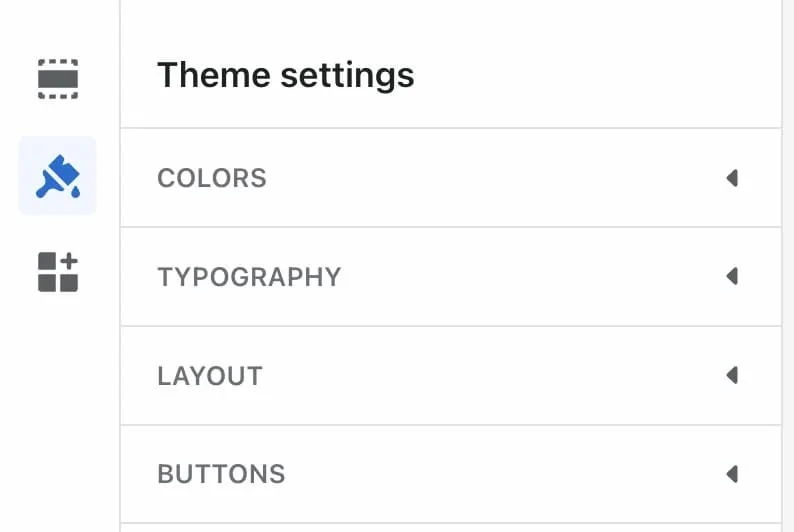Select the LAYOUT label text
Screen dimensions: 794x532
click(x=210, y=376)
